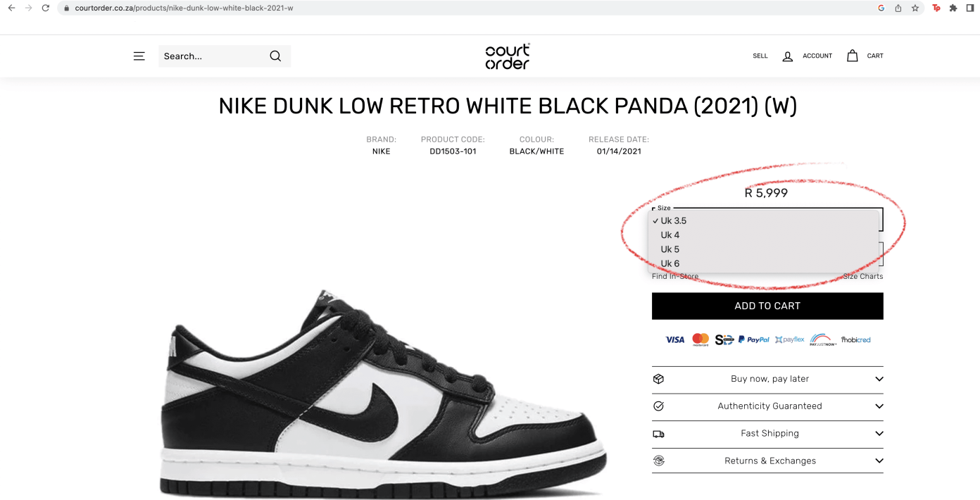Open the shopping bag Cart icon
Image resolution: width=980 pixels, height=500 pixels.
pyautogui.click(x=852, y=56)
